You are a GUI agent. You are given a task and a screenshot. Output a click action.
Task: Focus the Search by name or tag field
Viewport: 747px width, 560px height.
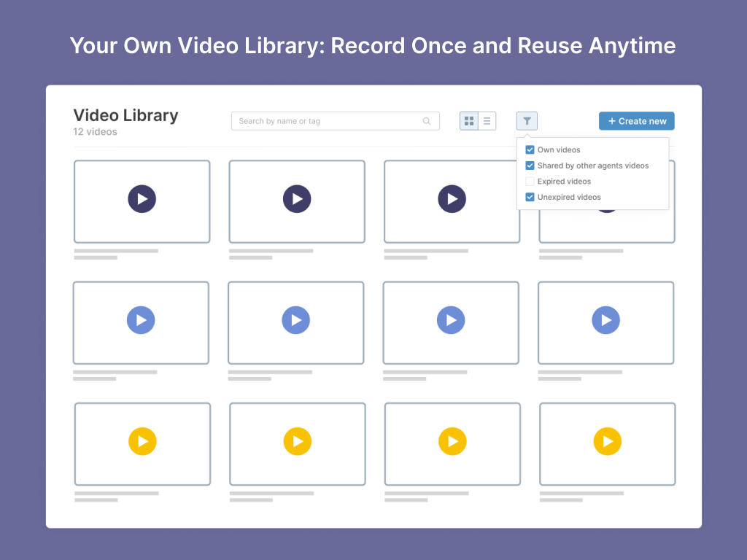(328, 121)
